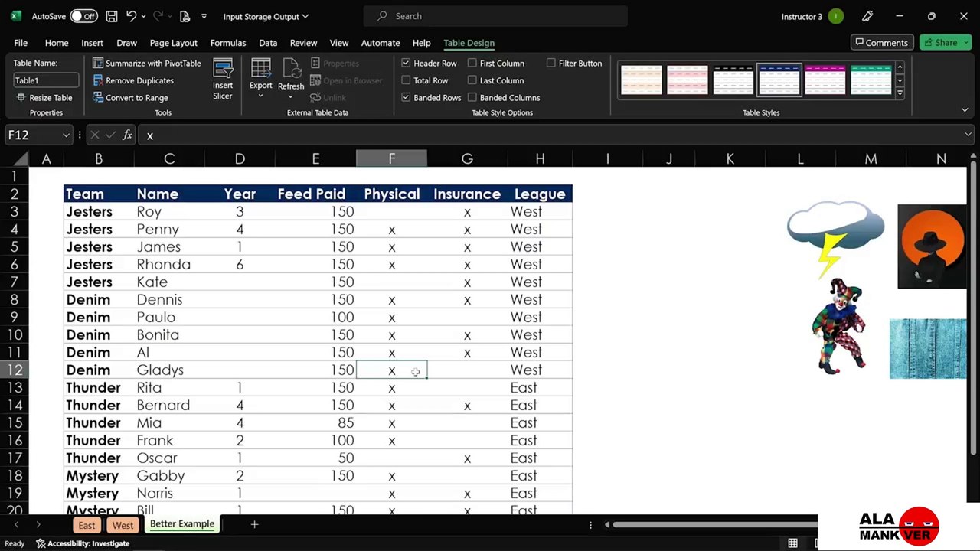Click the Refresh icon
The width and height of the screenshot is (980, 551).
[291, 69]
